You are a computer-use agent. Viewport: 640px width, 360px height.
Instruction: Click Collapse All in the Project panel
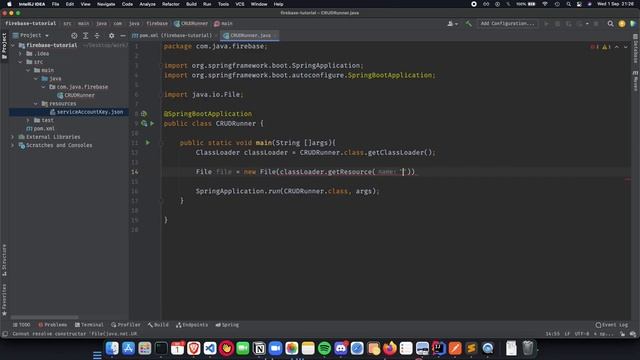[97, 36]
